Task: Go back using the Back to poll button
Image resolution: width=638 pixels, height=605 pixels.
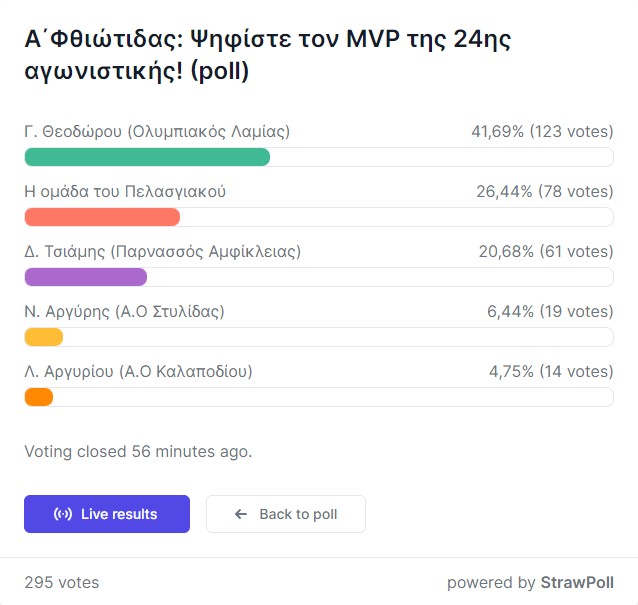Action: [x=286, y=514]
